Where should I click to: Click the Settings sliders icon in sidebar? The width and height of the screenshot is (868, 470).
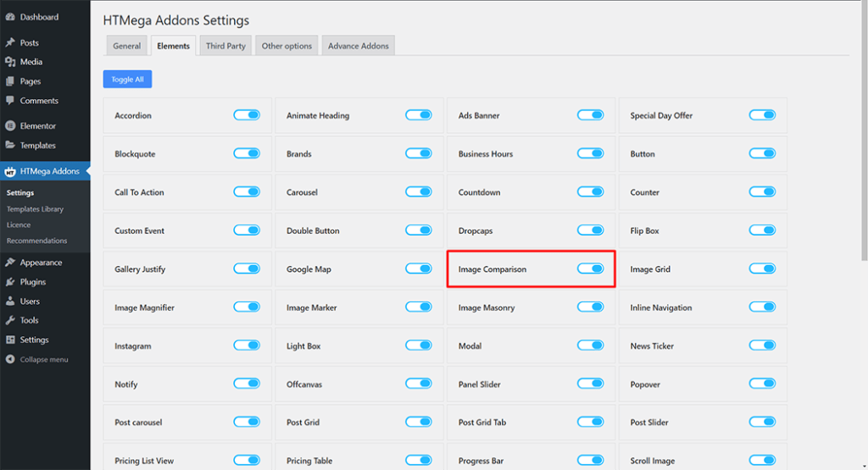(10, 340)
